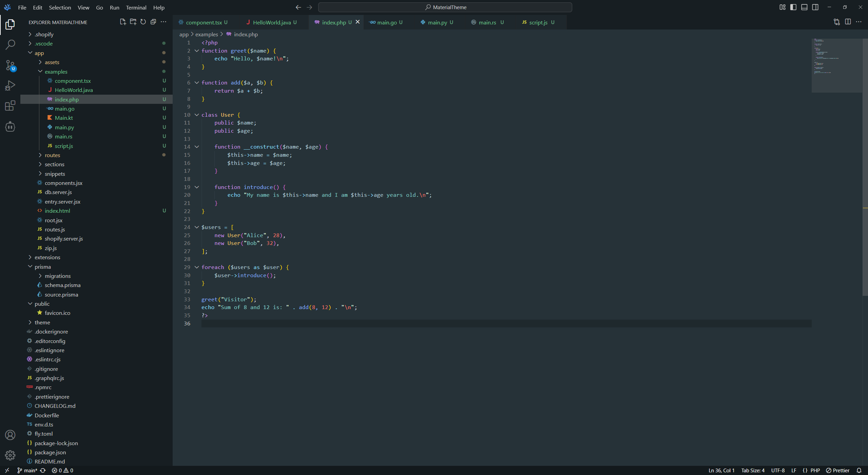Open the Terminal menu
Viewport: 868px width, 475px height.
[136, 7]
